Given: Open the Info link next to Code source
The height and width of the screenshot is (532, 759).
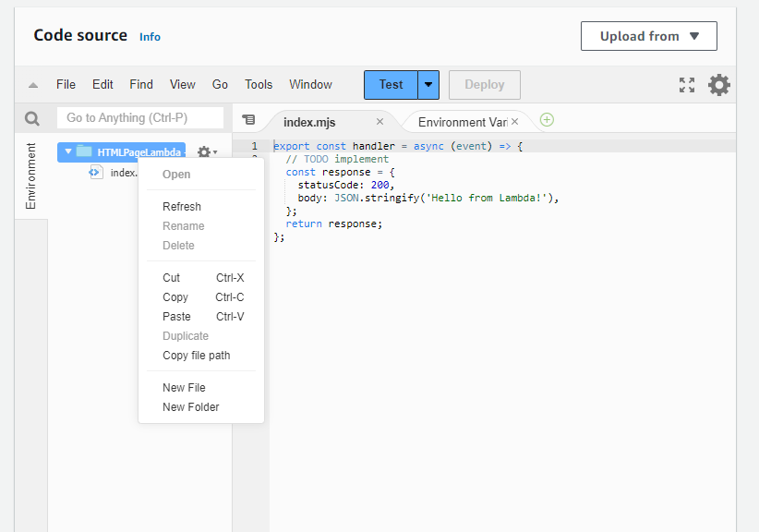Looking at the screenshot, I should [150, 37].
